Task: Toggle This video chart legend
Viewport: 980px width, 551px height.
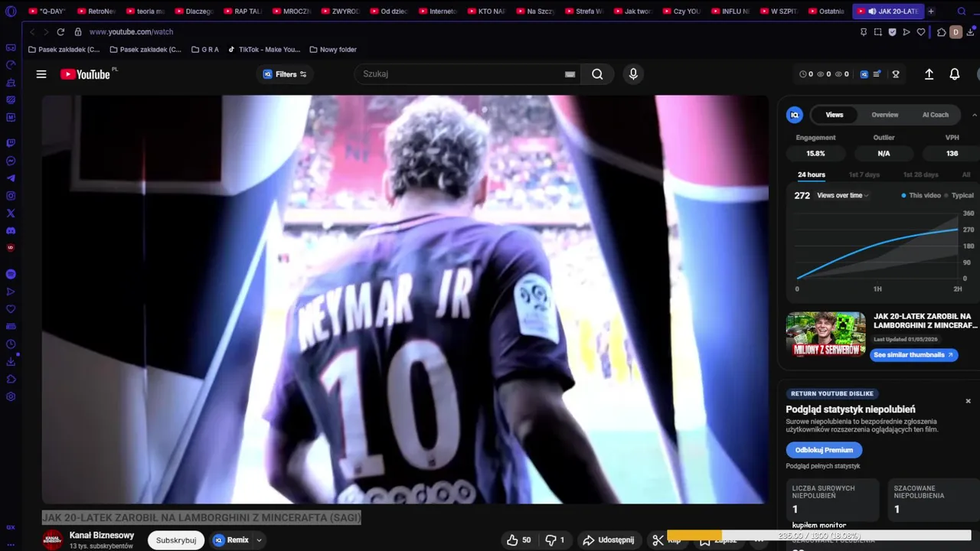Action: (x=921, y=196)
